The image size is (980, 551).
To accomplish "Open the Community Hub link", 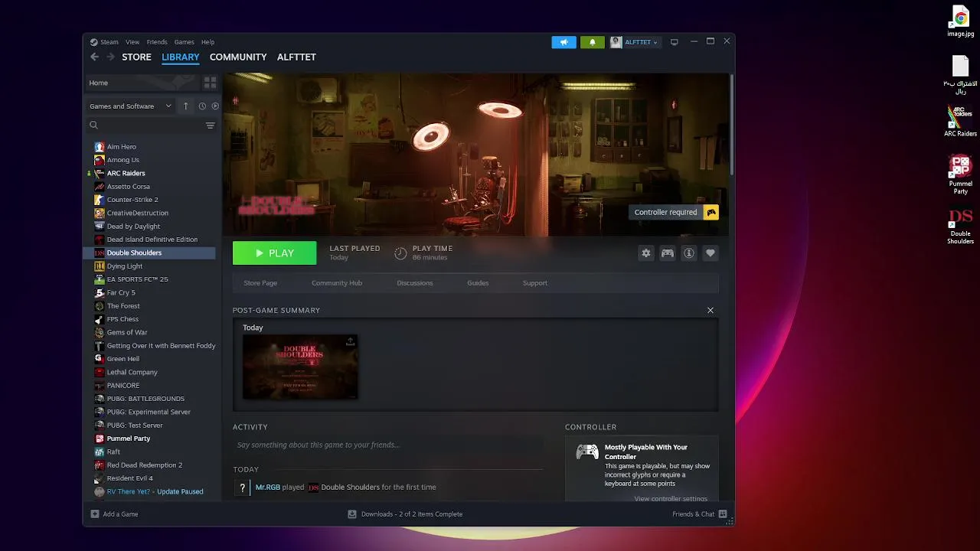I will click(337, 283).
